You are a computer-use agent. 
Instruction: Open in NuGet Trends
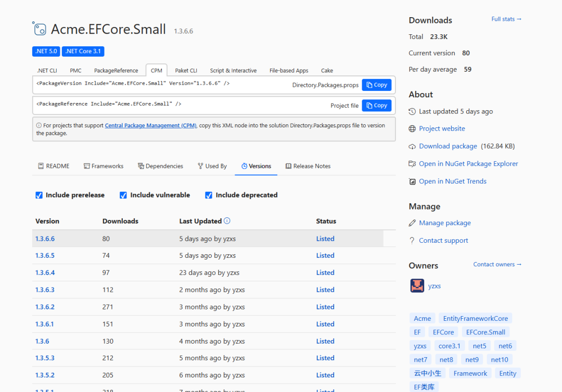[x=453, y=181]
